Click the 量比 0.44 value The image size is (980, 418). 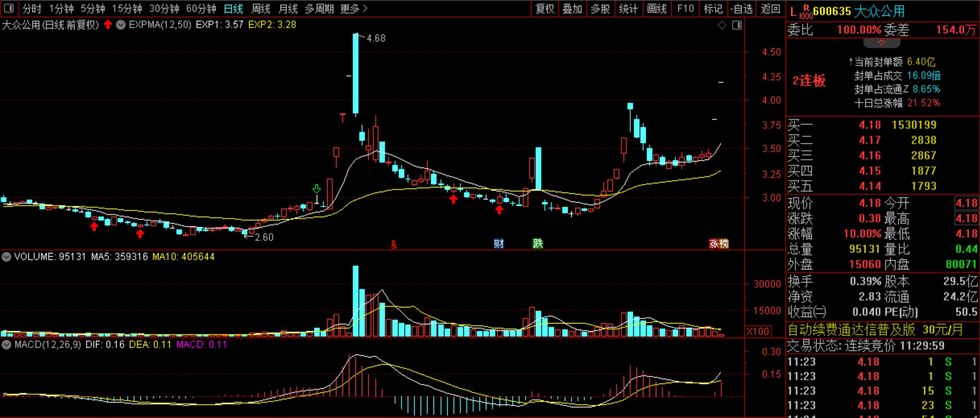tap(967, 249)
